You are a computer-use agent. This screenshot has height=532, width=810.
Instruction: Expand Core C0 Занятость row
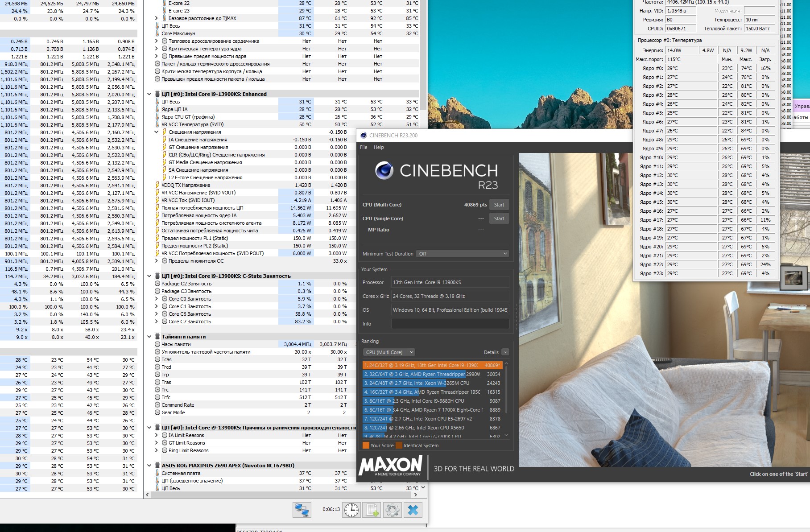pyautogui.click(x=157, y=299)
